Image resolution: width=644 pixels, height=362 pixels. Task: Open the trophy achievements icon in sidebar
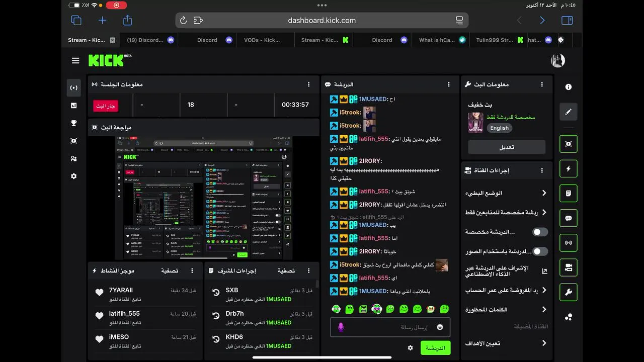(74, 123)
